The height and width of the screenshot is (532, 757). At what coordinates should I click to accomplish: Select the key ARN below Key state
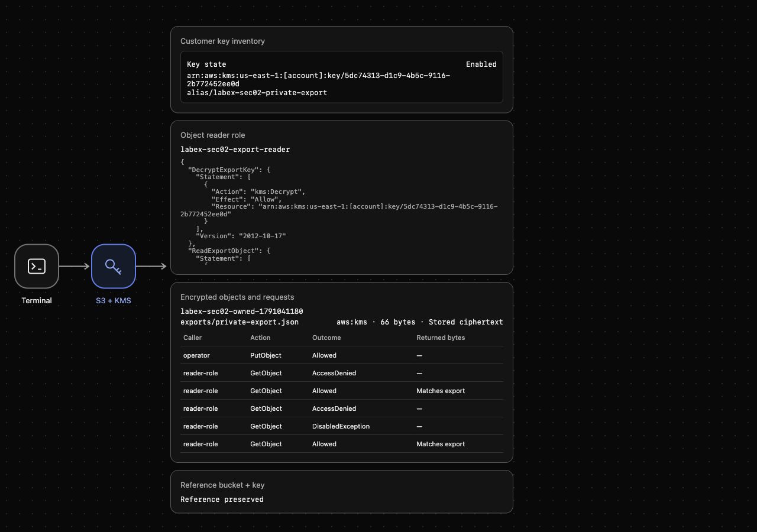click(319, 80)
